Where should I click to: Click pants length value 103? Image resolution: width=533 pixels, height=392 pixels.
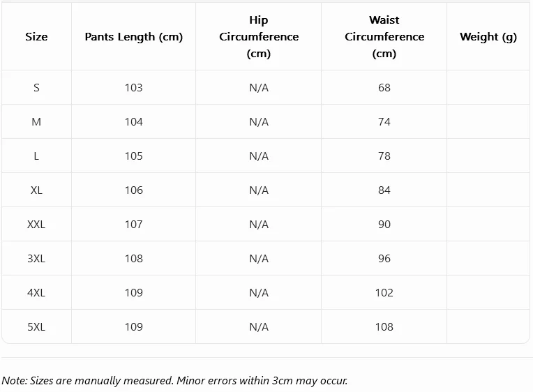(133, 88)
